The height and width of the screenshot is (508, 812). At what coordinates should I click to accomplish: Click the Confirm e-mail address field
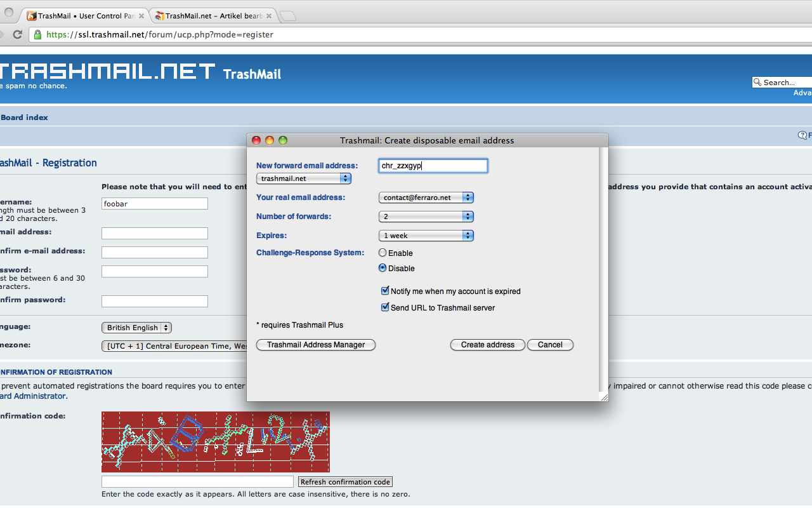155,253
